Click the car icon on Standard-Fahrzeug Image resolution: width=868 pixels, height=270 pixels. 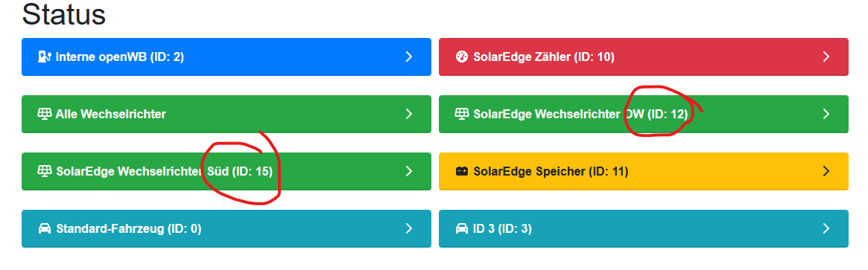tap(44, 228)
